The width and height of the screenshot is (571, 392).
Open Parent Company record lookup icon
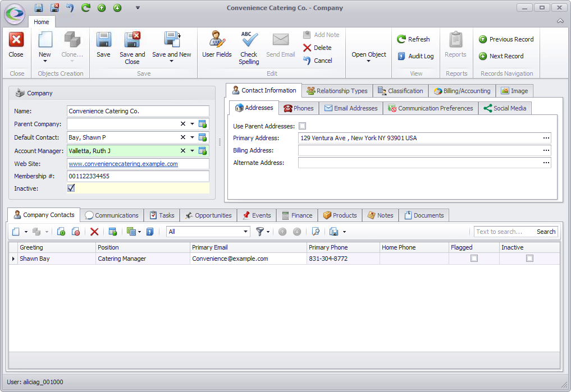pyautogui.click(x=203, y=124)
